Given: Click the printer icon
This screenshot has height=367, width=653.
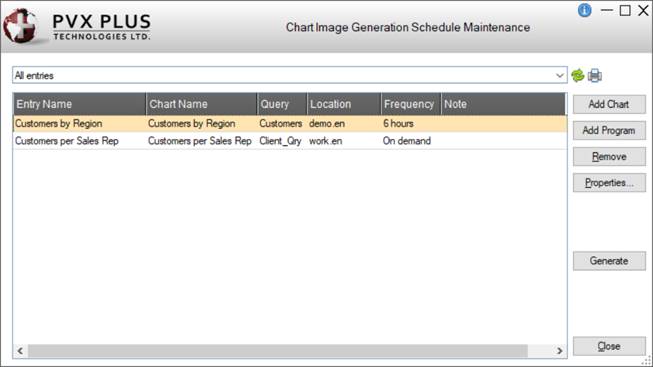Looking at the screenshot, I should point(595,75).
